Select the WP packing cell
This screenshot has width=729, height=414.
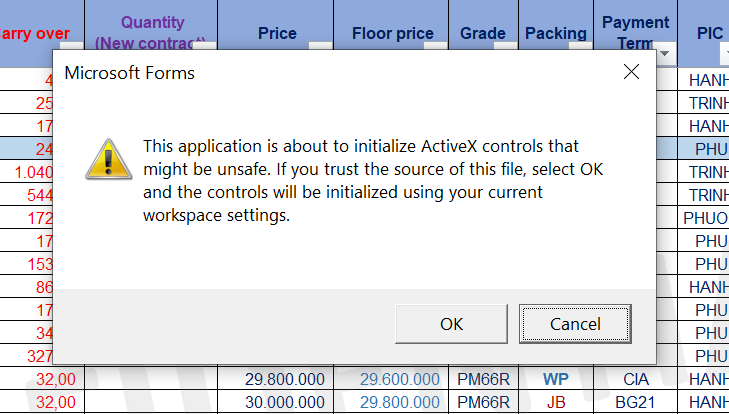click(556, 379)
